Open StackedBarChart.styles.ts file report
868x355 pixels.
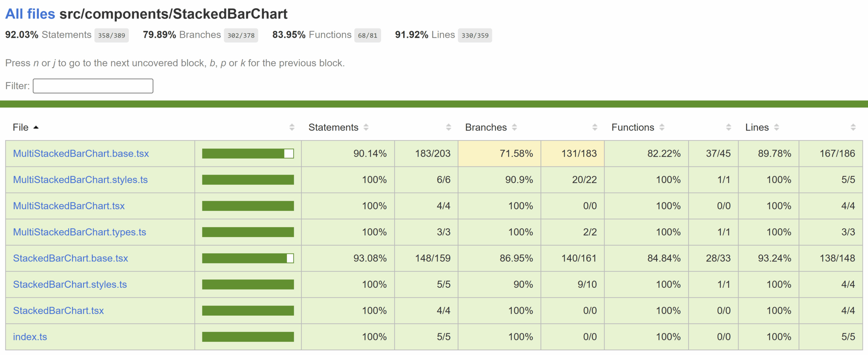click(70, 284)
